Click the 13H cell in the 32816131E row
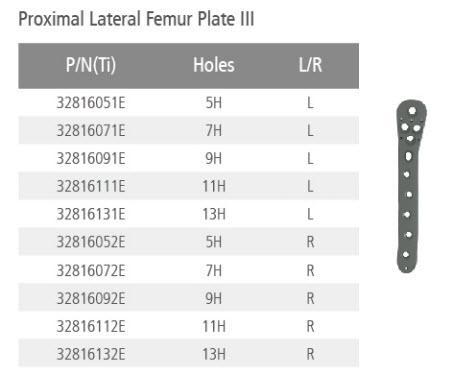This screenshot has height=388, width=456. [214, 214]
